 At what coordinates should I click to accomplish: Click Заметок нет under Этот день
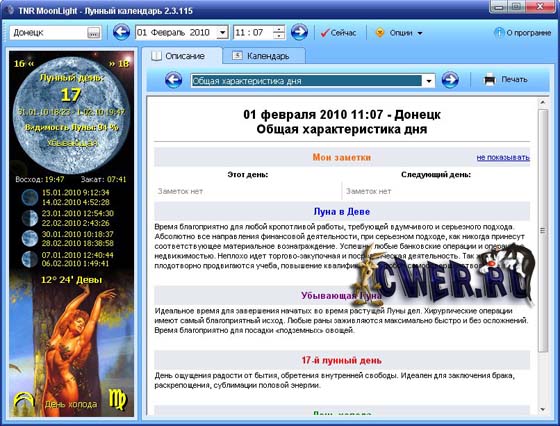(x=180, y=191)
